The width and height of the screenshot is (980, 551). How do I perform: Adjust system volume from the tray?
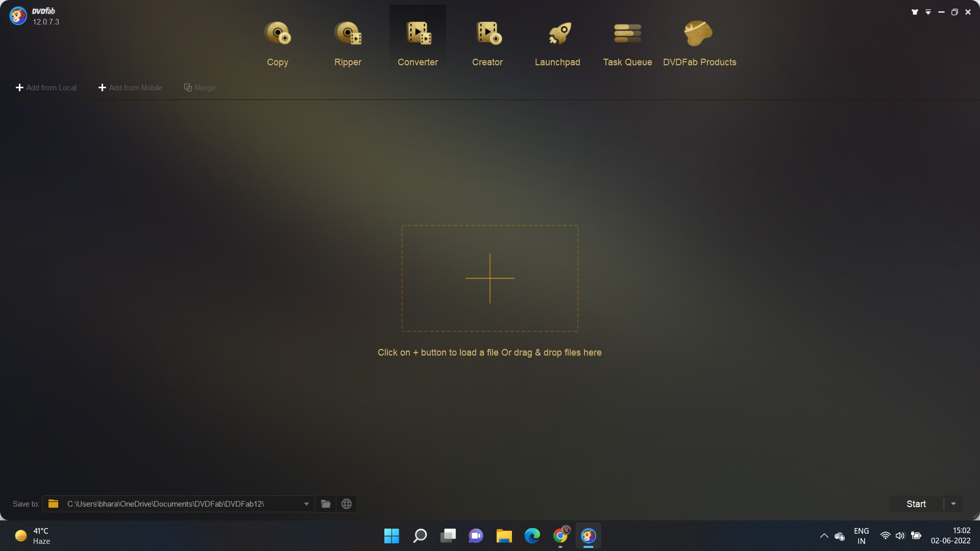[x=900, y=536]
